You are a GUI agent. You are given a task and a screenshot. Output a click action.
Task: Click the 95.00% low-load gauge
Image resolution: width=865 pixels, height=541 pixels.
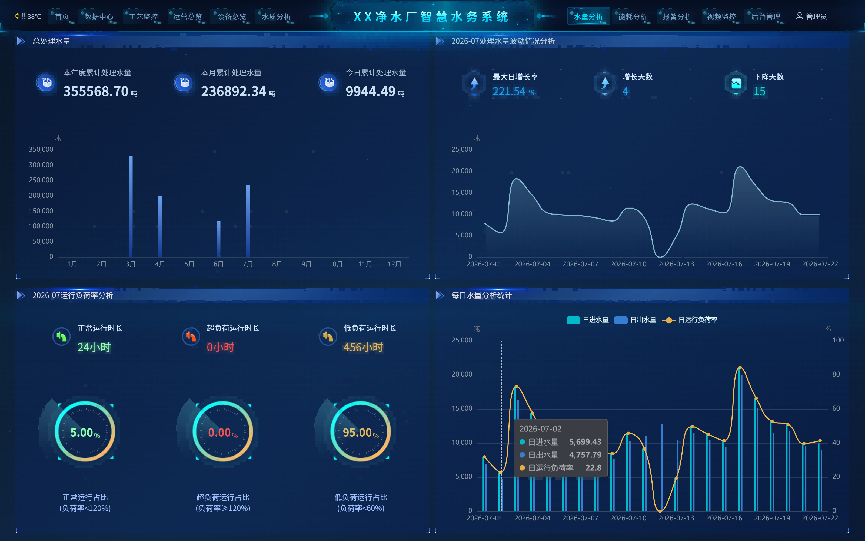[x=361, y=432]
